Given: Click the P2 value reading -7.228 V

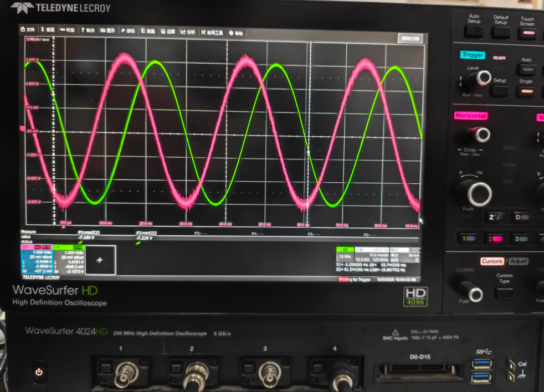Looking at the screenshot, I should click(x=145, y=238).
